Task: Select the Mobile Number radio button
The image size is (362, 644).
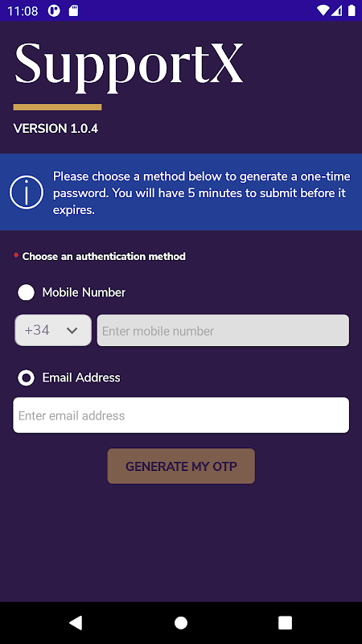Action: 27,293
